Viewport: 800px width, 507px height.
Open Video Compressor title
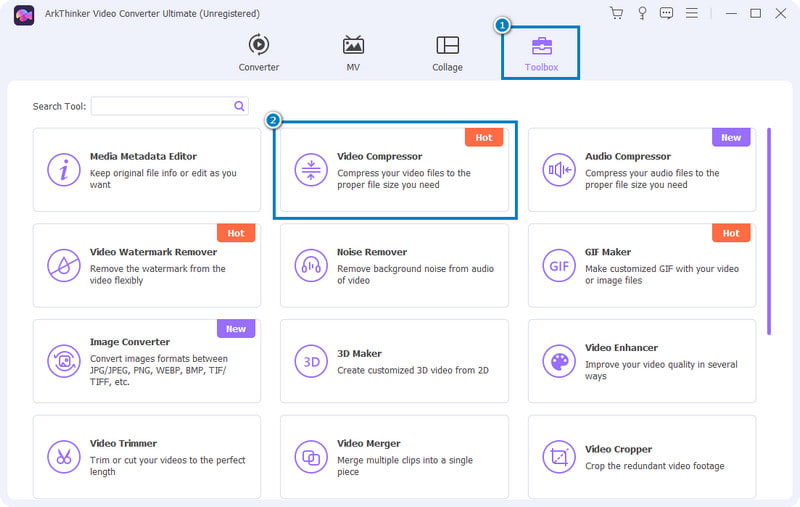[380, 157]
